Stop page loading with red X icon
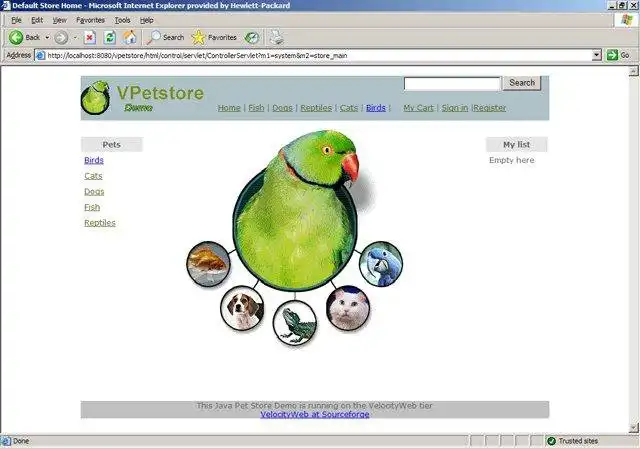Image resolution: width=640 pixels, height=449 pixels. coord(89,38)
